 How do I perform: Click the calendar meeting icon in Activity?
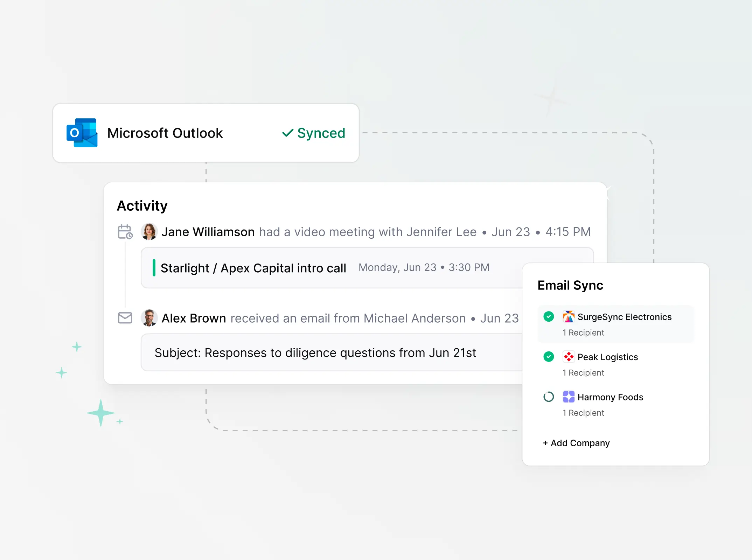click(x=125, y=232)
